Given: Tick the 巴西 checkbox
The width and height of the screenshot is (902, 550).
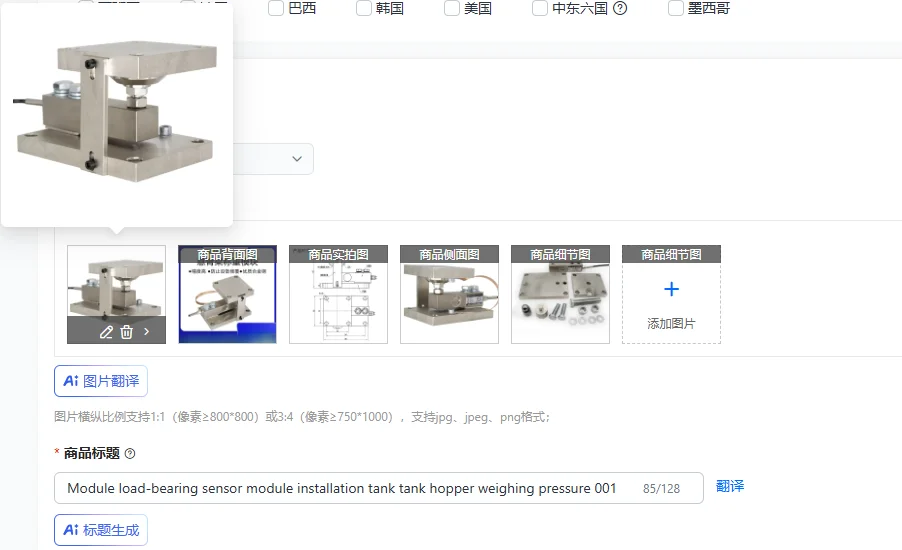Looking at the screenshot, I should [276, 8].
